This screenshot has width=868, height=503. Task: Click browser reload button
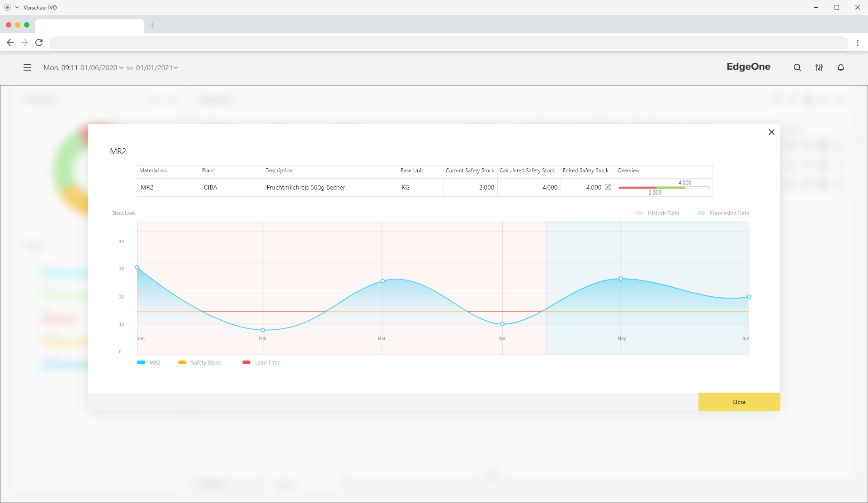coord(39,43)
